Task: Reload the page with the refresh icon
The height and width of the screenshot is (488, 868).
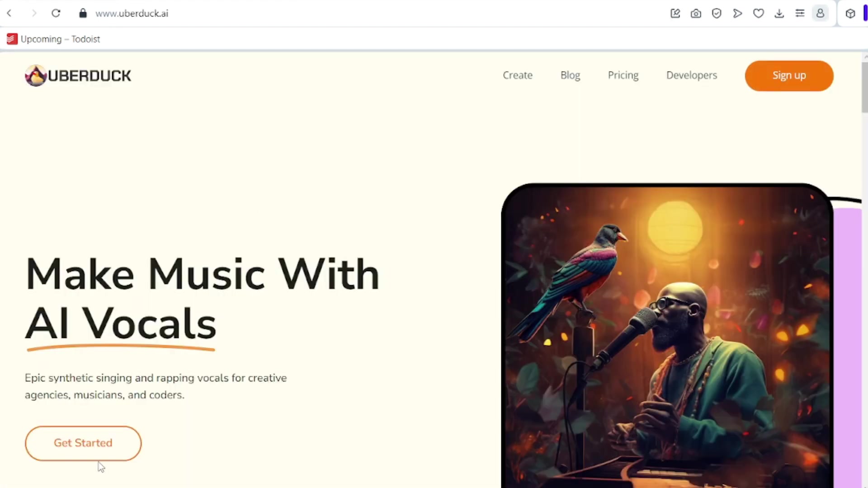Action: 56,14
